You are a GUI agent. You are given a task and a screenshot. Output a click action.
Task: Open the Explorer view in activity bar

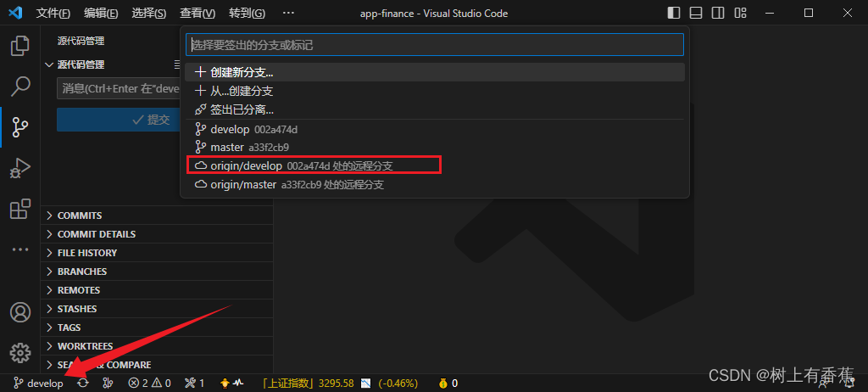[20, 46]
